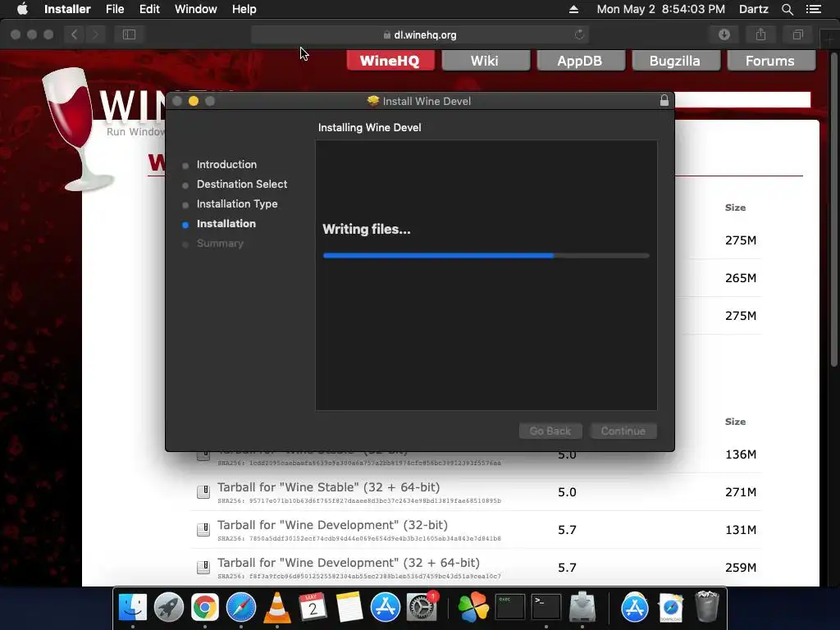Click the lock icon in installer title bar
The height and width of the screenshot is (630, 840).
[x=664, y=101]
